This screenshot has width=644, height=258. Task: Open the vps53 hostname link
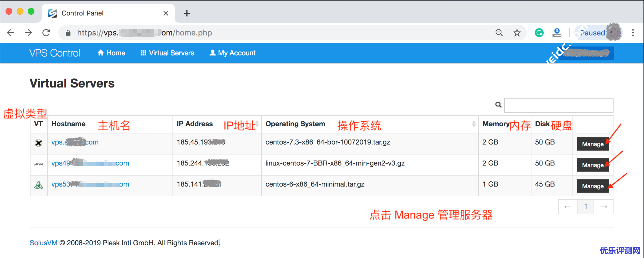[90, 184]
